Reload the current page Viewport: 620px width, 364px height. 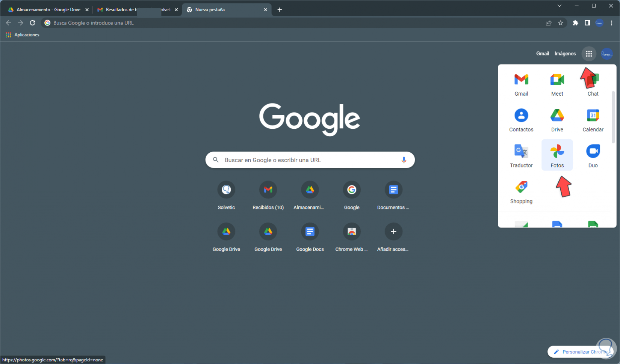click(x=33, y=23)
